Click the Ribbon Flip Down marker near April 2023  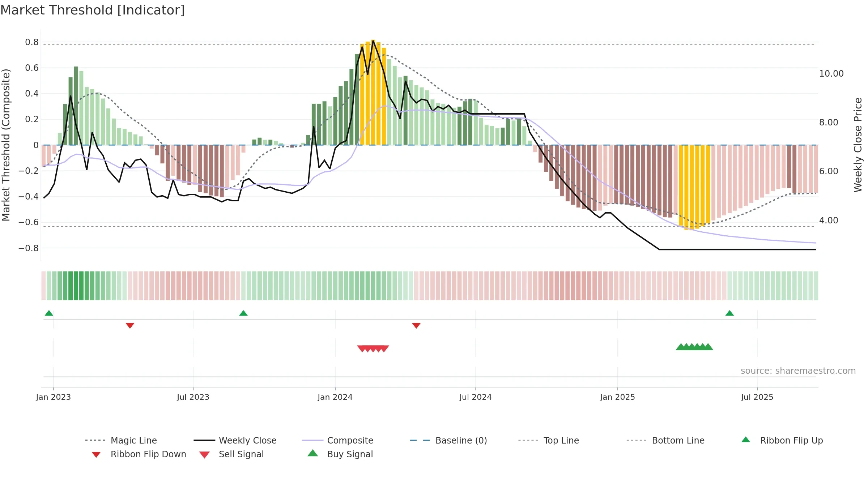[x=130, y=326]
